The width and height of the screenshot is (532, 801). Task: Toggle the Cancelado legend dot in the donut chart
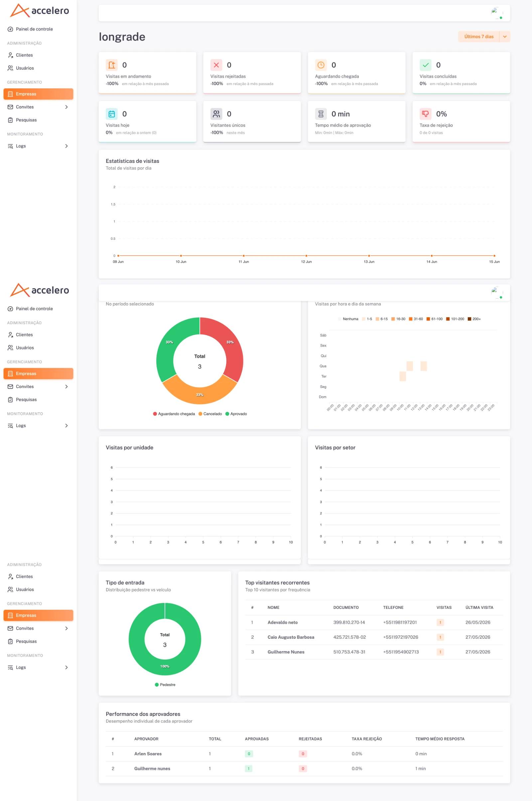click(x=200, y=414)
